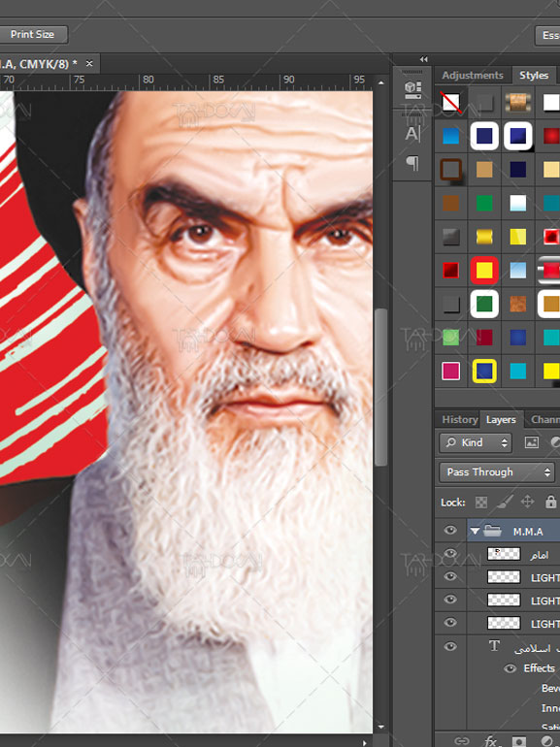Open the 3D panel from the dock
The height and width of the screenshot is (747, 560).
(x=412, y=89)
